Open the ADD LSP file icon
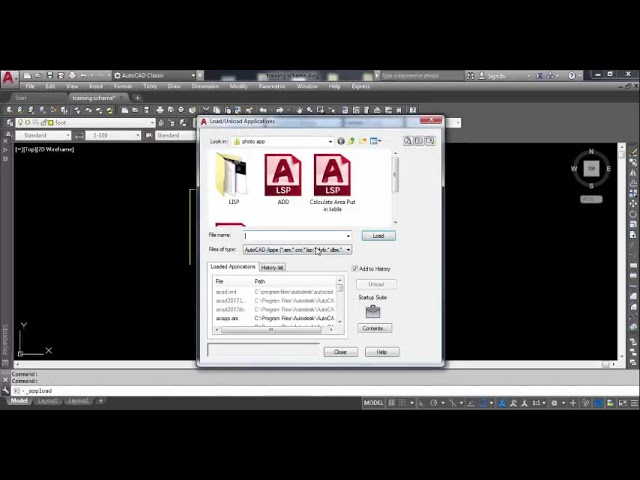This screenshot has height=480, width=640. (x=283, y=176)
